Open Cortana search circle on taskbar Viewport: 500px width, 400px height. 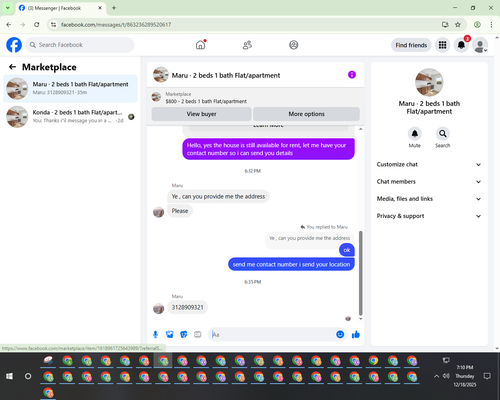click(28, 376)
